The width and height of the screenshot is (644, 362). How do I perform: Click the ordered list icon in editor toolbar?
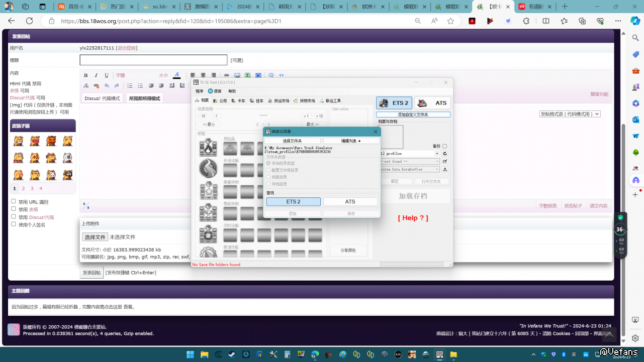[130, 86]
